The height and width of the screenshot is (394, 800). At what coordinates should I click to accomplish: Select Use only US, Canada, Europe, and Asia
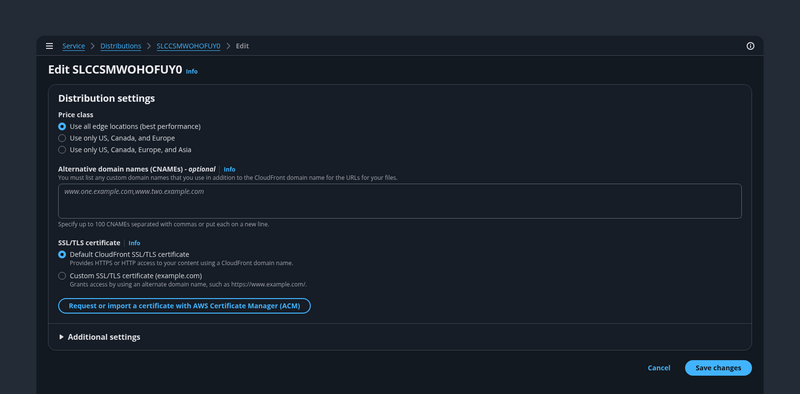[62, 150]
